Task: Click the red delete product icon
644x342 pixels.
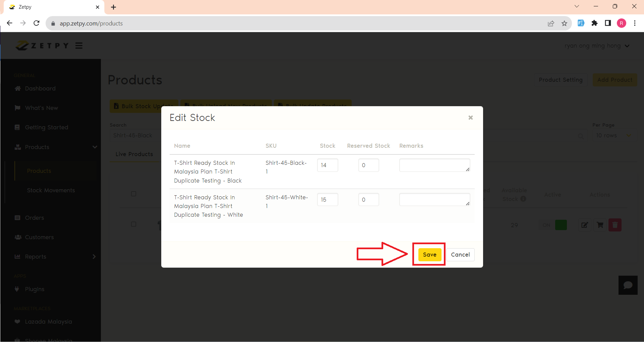Action: 615,225
